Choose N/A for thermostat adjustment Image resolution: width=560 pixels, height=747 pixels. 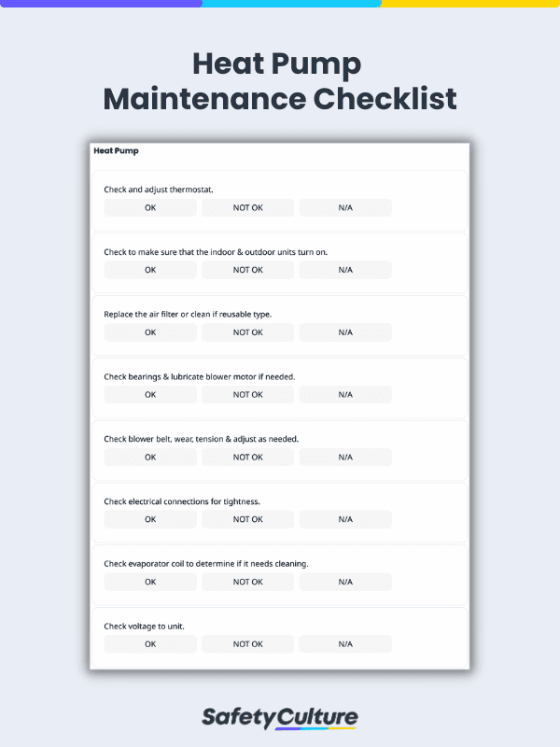345,207
